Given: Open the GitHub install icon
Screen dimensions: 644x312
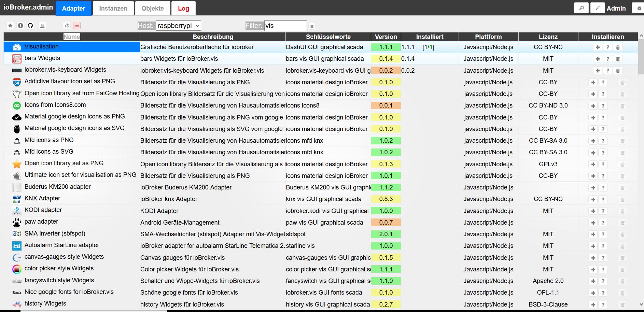Looking at the screenshot, I should click(30, 26).
